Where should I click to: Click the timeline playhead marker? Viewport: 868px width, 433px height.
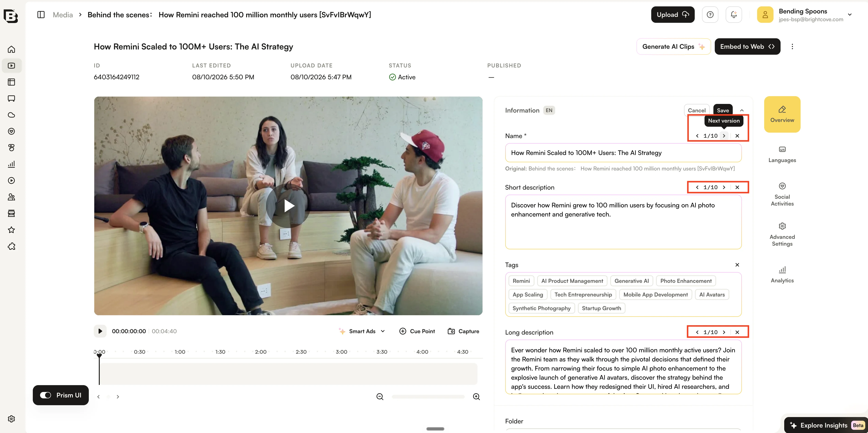click(99, 356)
